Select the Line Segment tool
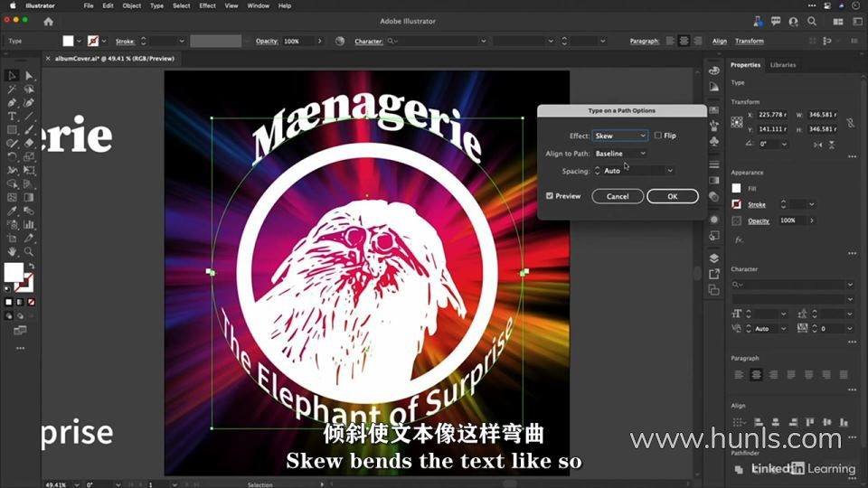This screenshot has width=868, height=488. (29, 117)
